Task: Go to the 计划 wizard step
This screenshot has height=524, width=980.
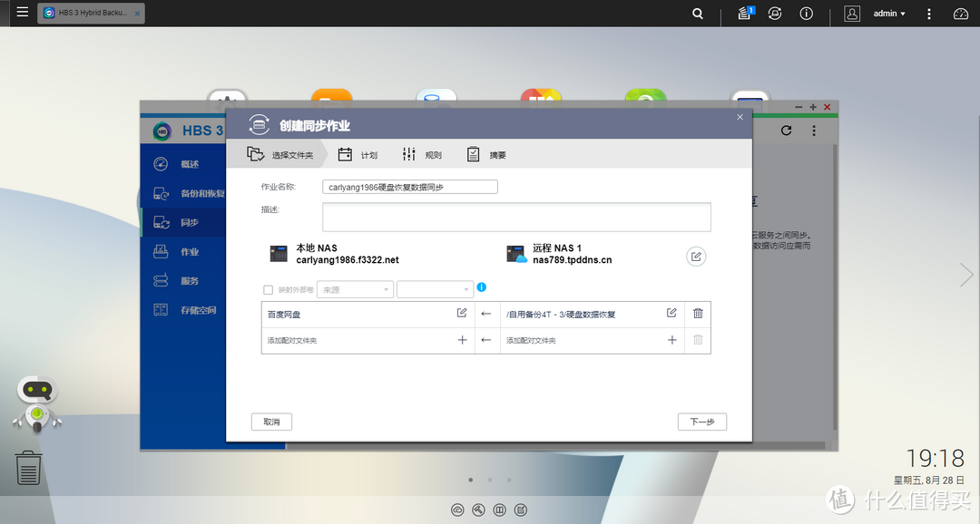Action: coord(358,155)
